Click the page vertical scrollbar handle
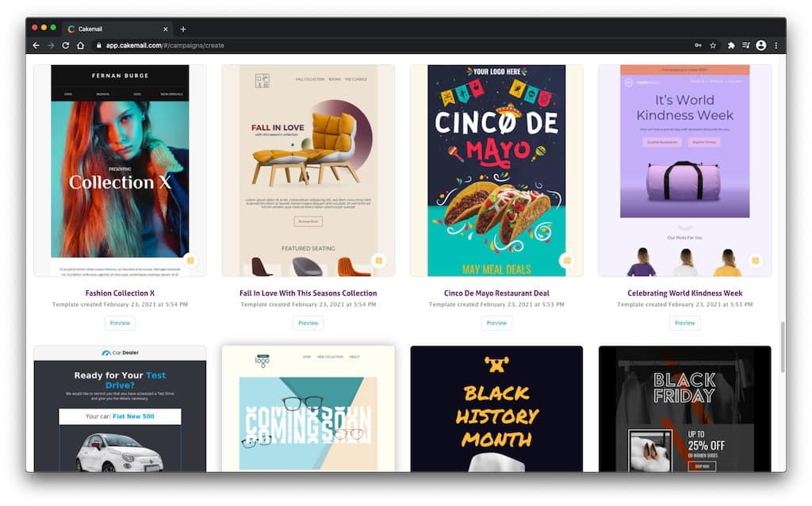Screen dimensions: 812x506 coord(783,347)
